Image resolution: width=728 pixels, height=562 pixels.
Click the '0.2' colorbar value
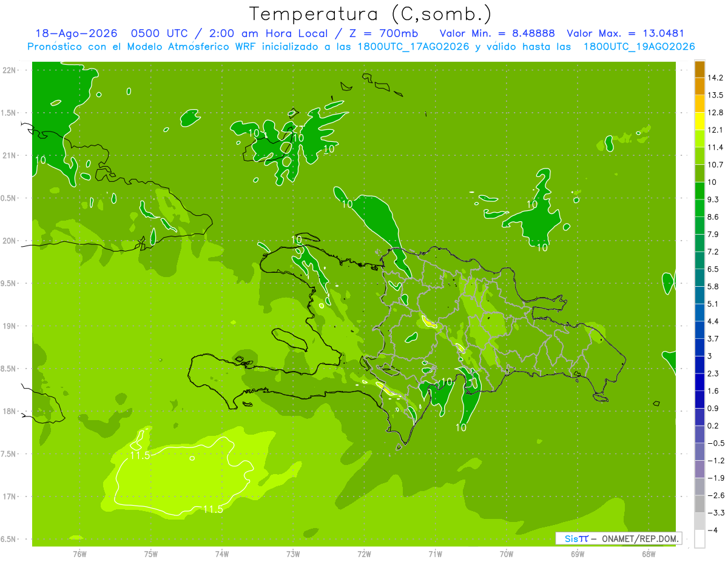point(713,426)
